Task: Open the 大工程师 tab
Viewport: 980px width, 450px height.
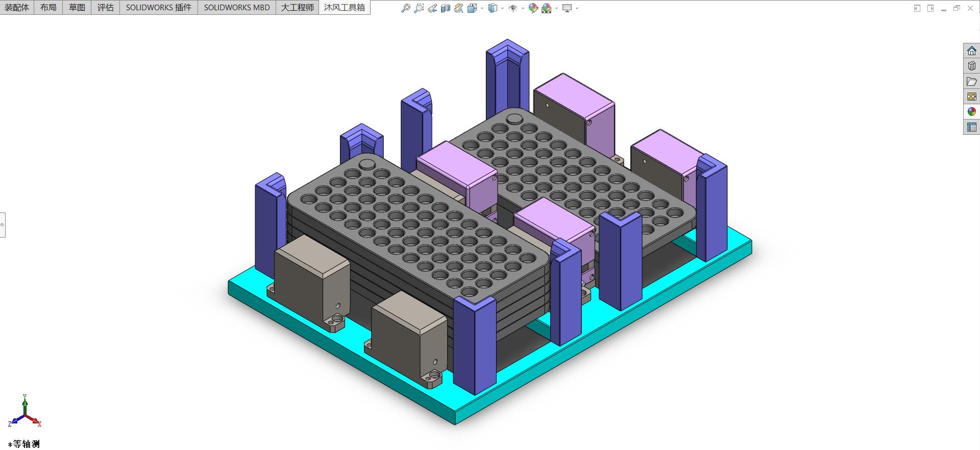Action: coord(298,7)
